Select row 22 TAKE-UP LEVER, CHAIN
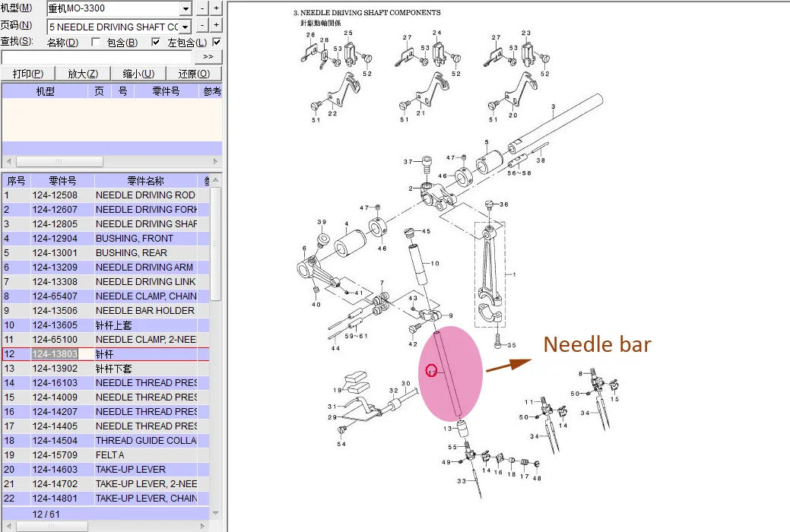The height and width of the screenshot is (532, 790). coord(106,499)
